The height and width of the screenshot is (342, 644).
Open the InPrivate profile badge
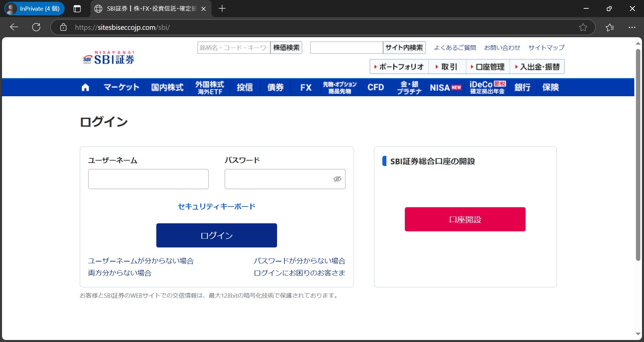34,9
